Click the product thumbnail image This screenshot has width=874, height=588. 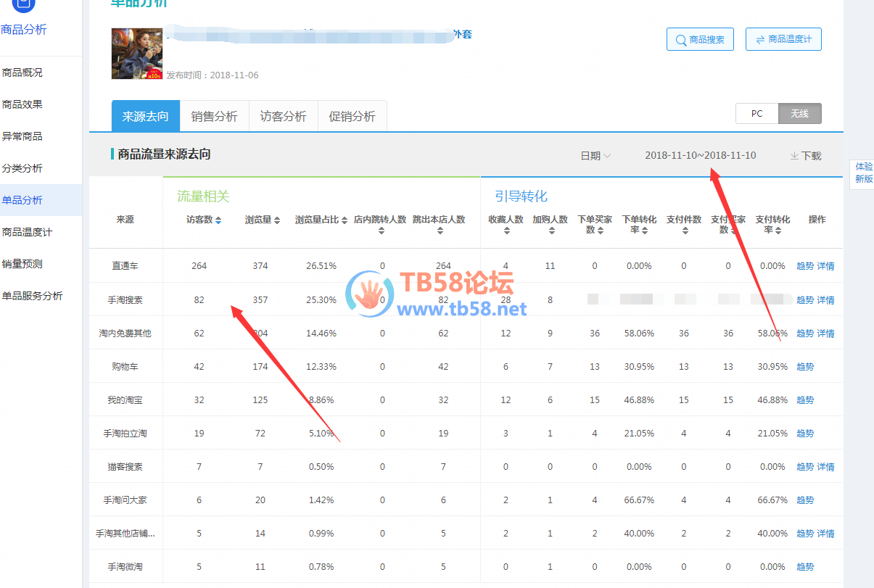pyautogui.click(x=137, y=54)
